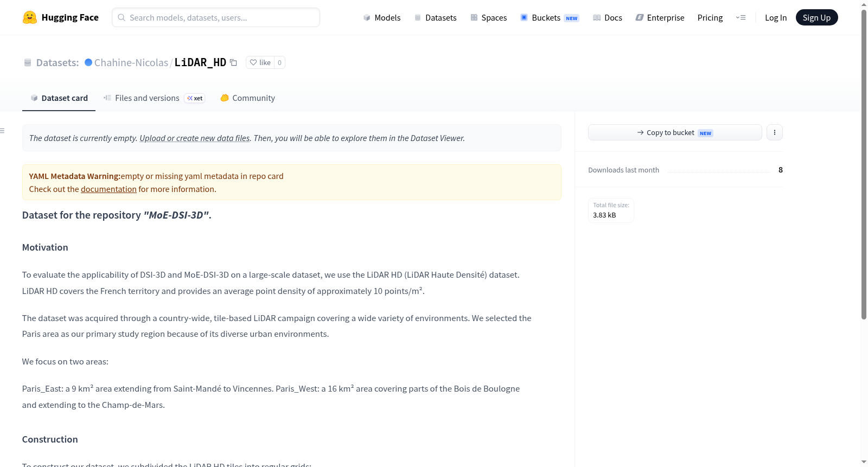Open the YAML documentation link
Screen dimensions: 868x467
[108, 189]
